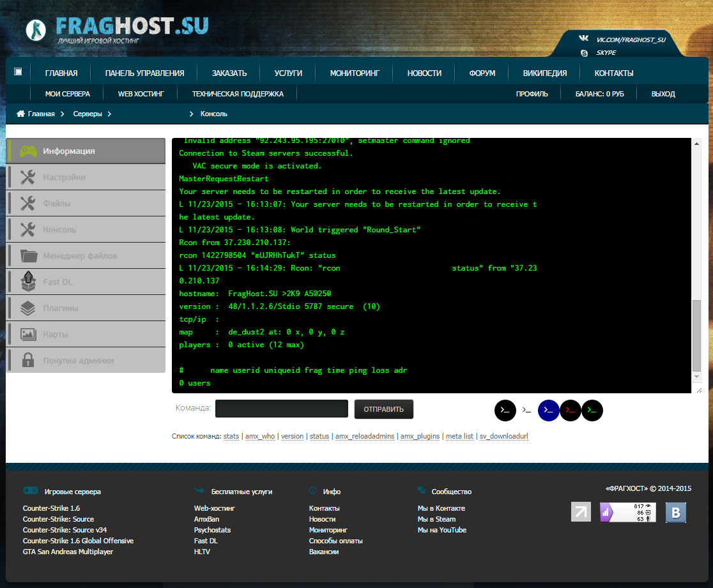The width and height of the screenshot is (713, 588).
Task: Click the gamepad icon beside Информация
Action: point(28,151)
